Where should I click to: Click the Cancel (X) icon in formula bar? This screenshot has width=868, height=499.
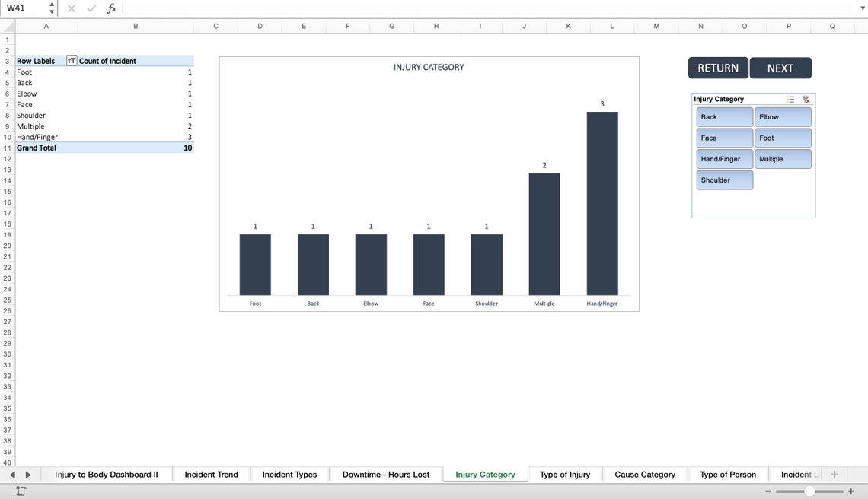(70, 8)
